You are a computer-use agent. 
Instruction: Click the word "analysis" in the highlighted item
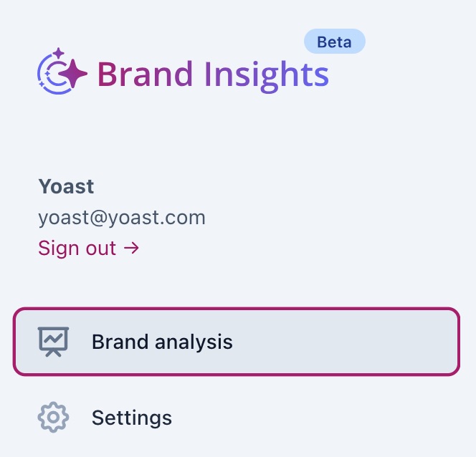pyautogui.click(x=194, y=342)
